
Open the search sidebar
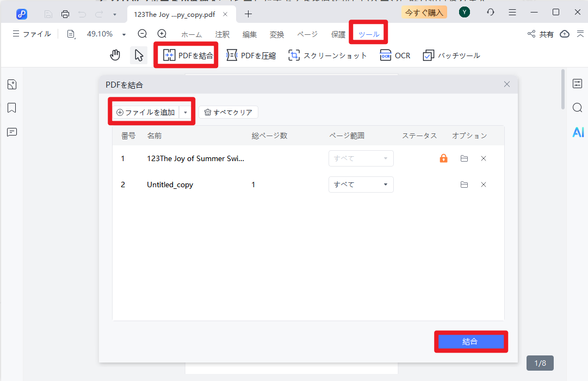[577, 108]
